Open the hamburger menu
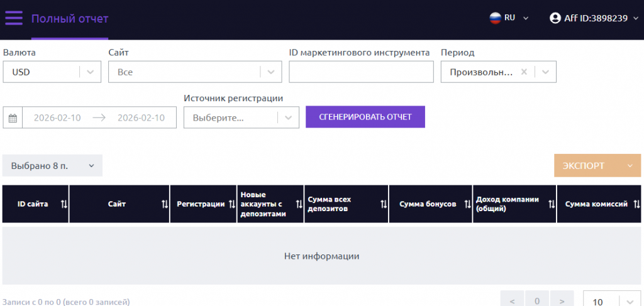644x306 pixels. [x=14, y=18]
